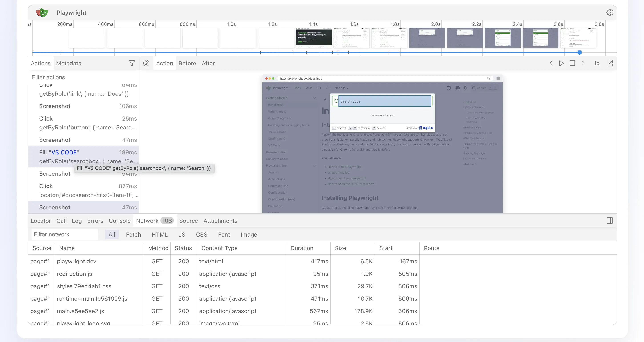Filter network by Fetch
Screen dimensions: 644x342
click(x=133, y=235)
